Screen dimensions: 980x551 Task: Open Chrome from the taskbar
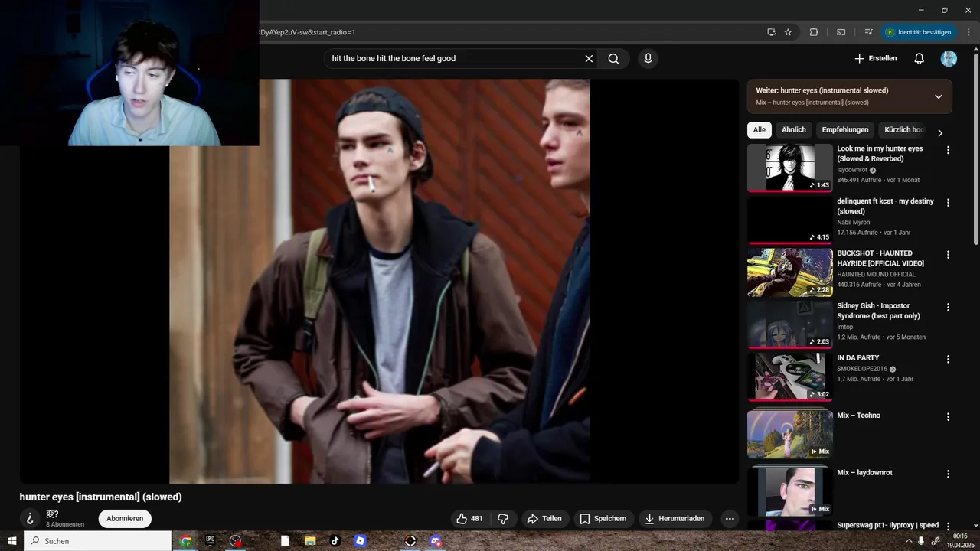185,541
